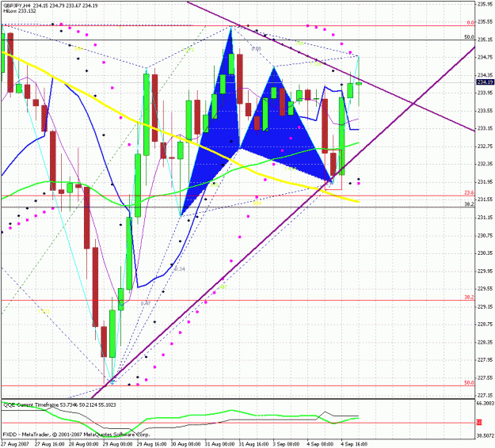The image size is (495, 448).
Task: Select the 66.3083 QQE scale value
Action: (485, 404)
